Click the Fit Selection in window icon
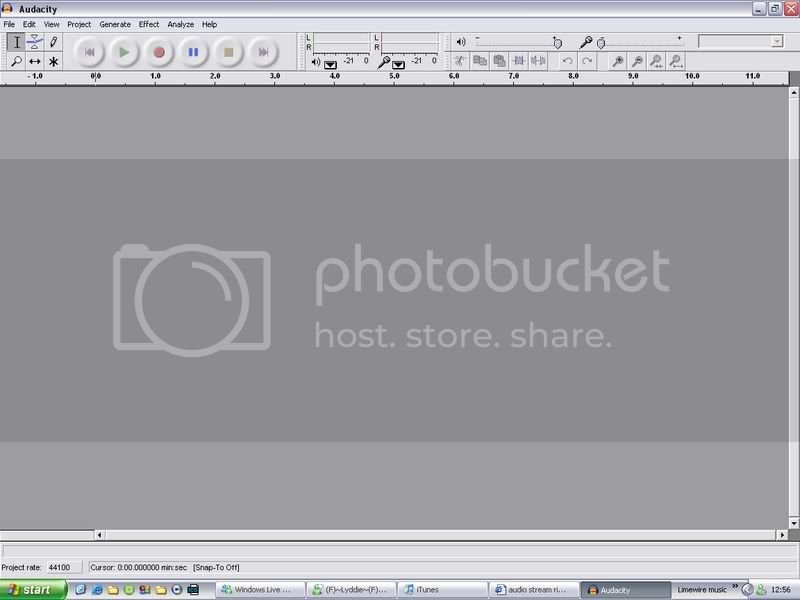Image resolution: width=800 pixels, height=600 pixels. 656,61
